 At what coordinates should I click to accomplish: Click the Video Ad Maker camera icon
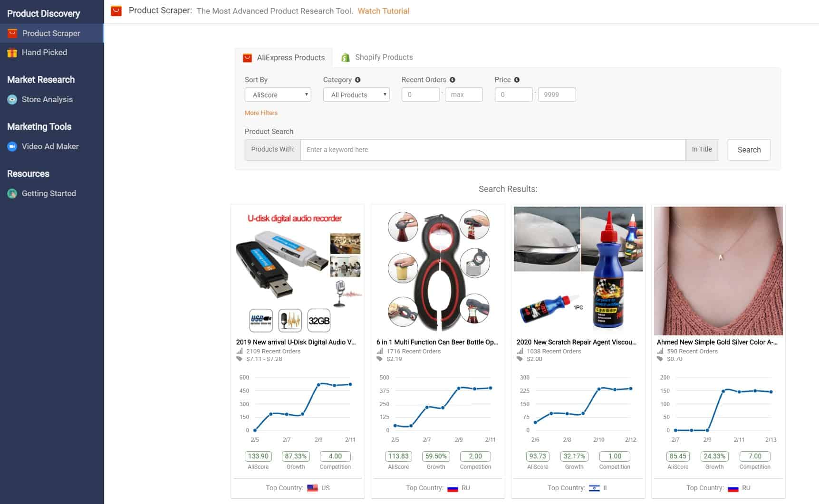12,146
